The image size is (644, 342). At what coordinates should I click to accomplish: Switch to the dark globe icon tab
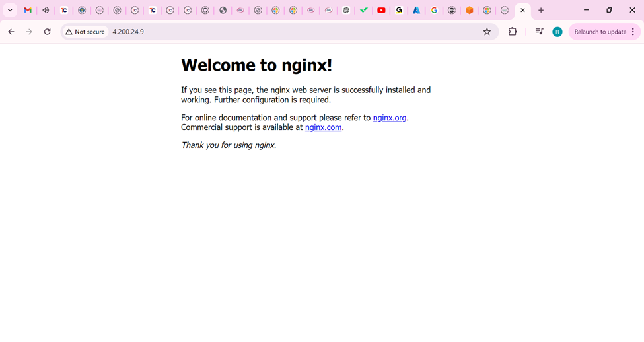223,11
